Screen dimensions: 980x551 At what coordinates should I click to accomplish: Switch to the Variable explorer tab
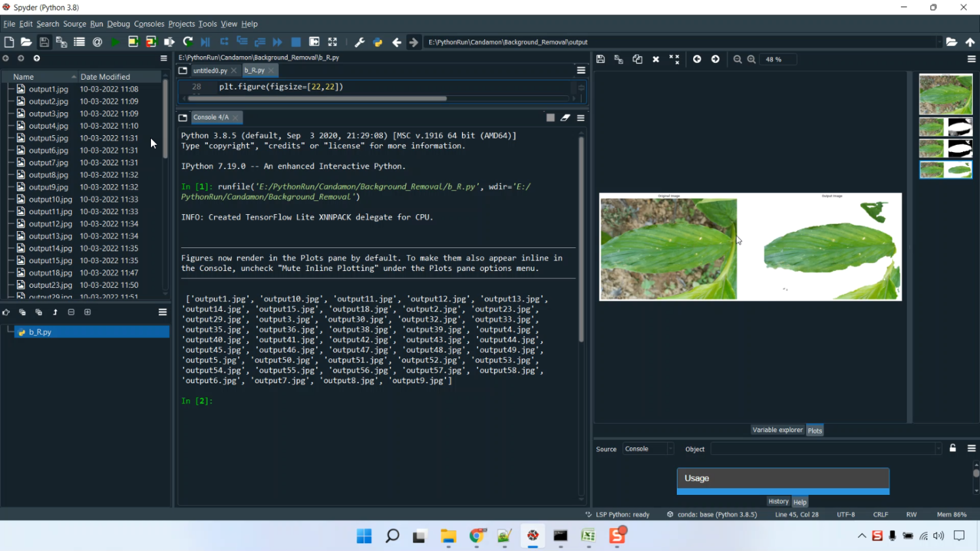[x=777, y=430]
